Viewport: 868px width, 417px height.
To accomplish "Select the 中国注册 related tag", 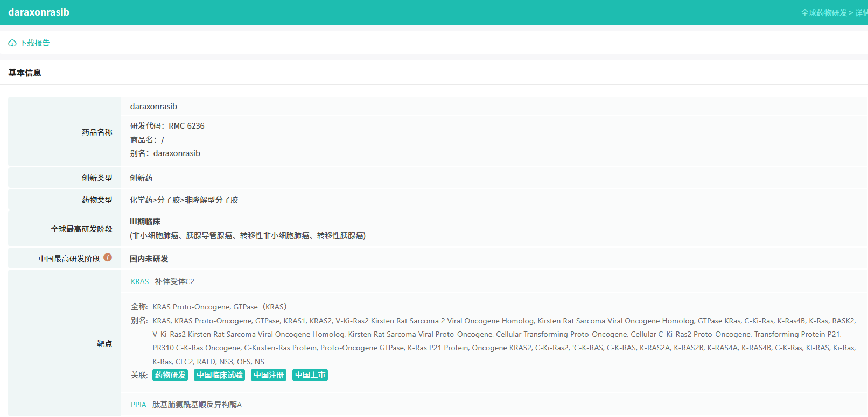I will pyautogui.click(x=269, y=375).
